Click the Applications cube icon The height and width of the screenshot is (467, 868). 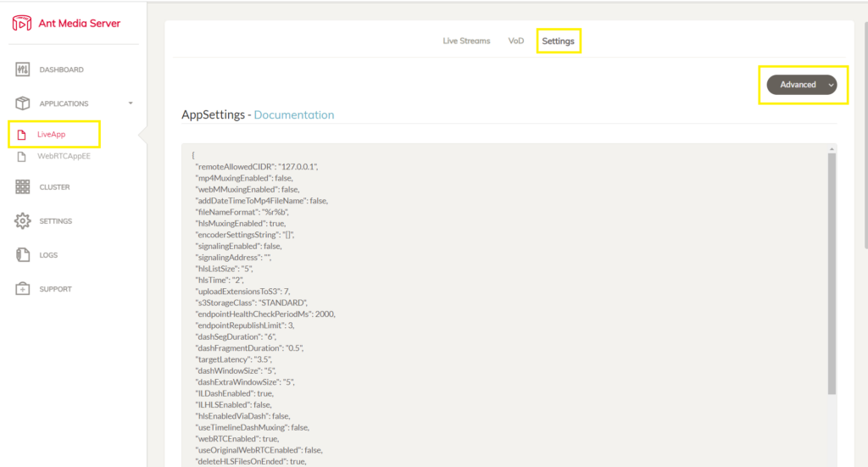tap(23, 103)
